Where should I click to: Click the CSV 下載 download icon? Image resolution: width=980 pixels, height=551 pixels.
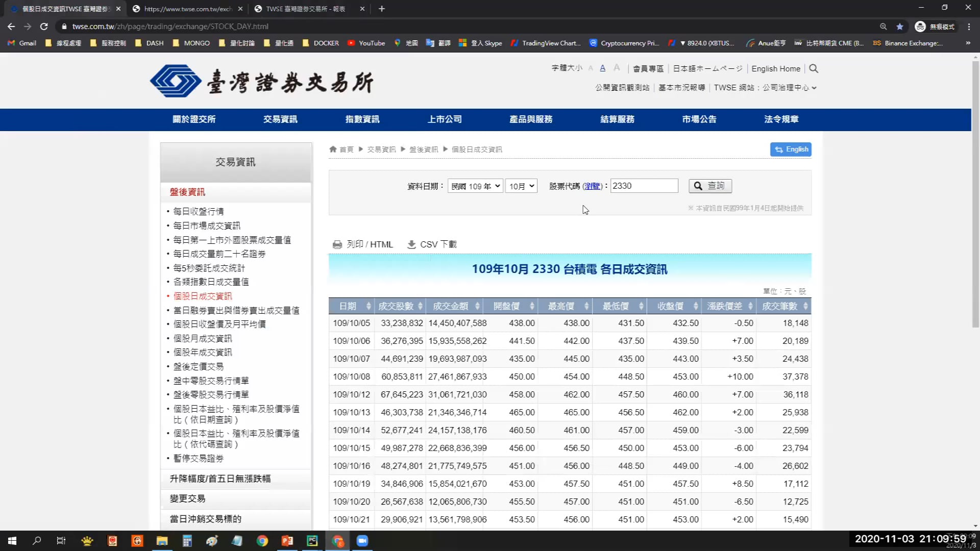pos(411,244)
